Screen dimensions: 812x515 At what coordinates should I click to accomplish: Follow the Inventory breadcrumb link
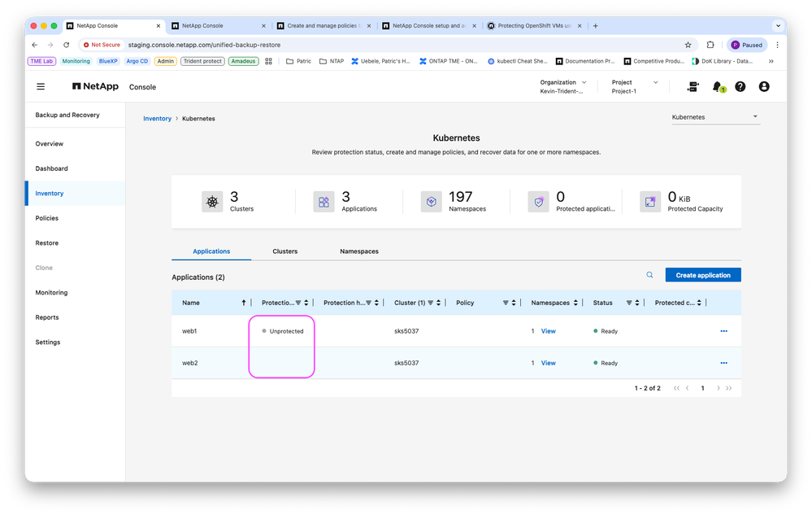157,119
